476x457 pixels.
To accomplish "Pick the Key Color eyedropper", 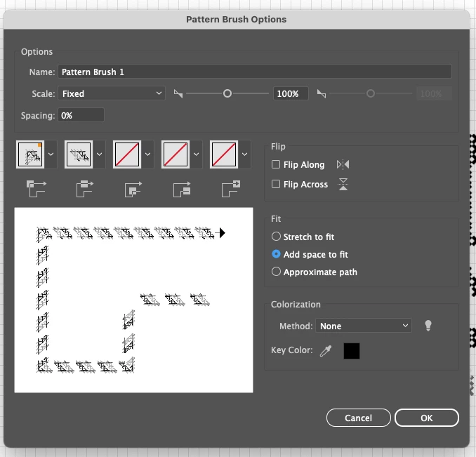I will (326, 351).
